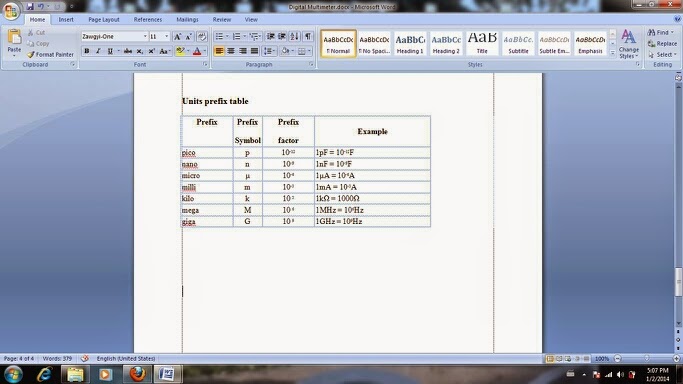This screenshot has width=683, height=384.
Task: Toggle bold formatting
Action: coord(87,51)
